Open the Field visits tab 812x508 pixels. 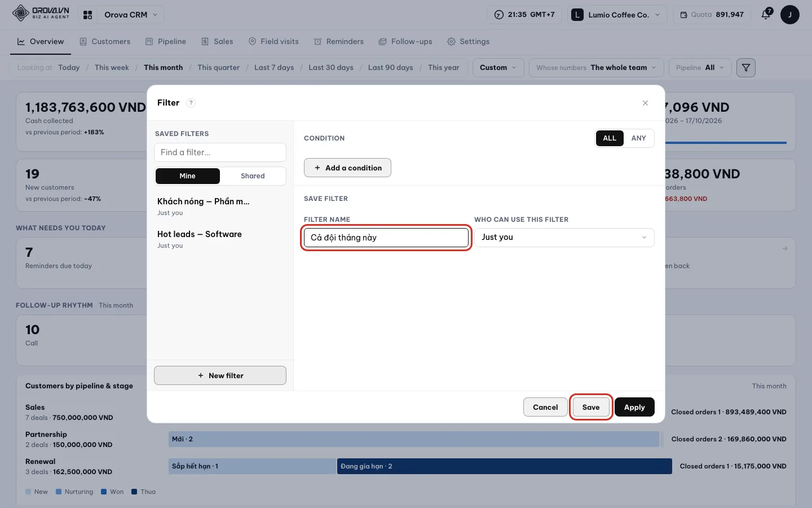point(273,42)
